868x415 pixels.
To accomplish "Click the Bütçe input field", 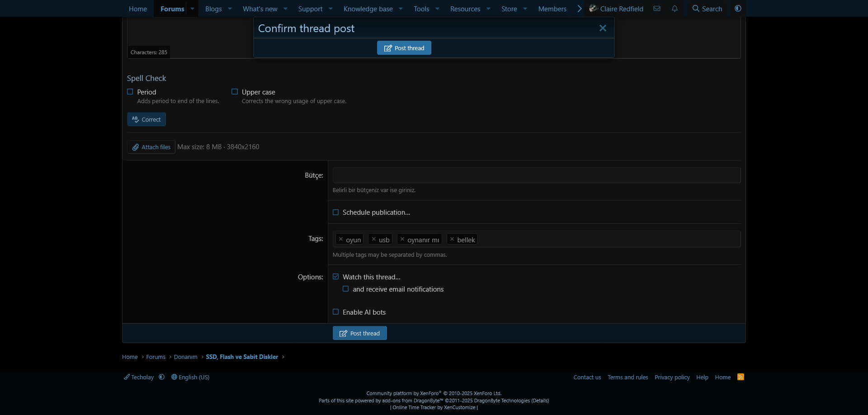I will tap(537, 175).
